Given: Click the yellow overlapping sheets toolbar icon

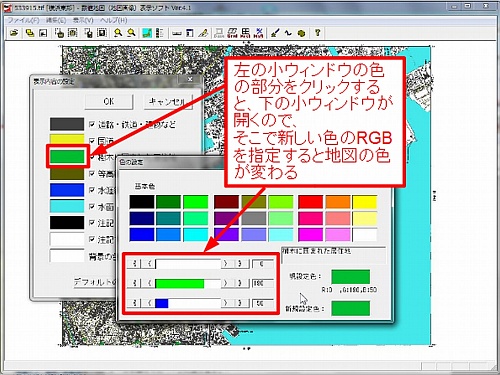Looking at the screenshot, I should 30,33.
